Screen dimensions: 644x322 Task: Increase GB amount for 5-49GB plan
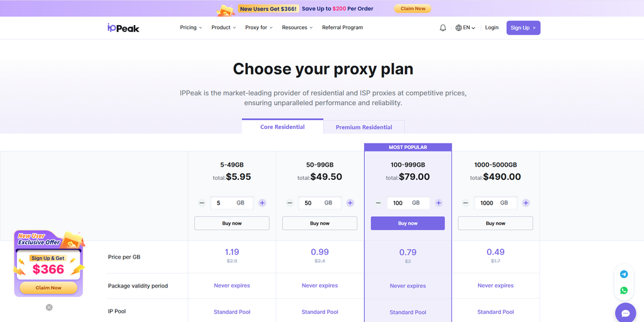tap(262, 203)
